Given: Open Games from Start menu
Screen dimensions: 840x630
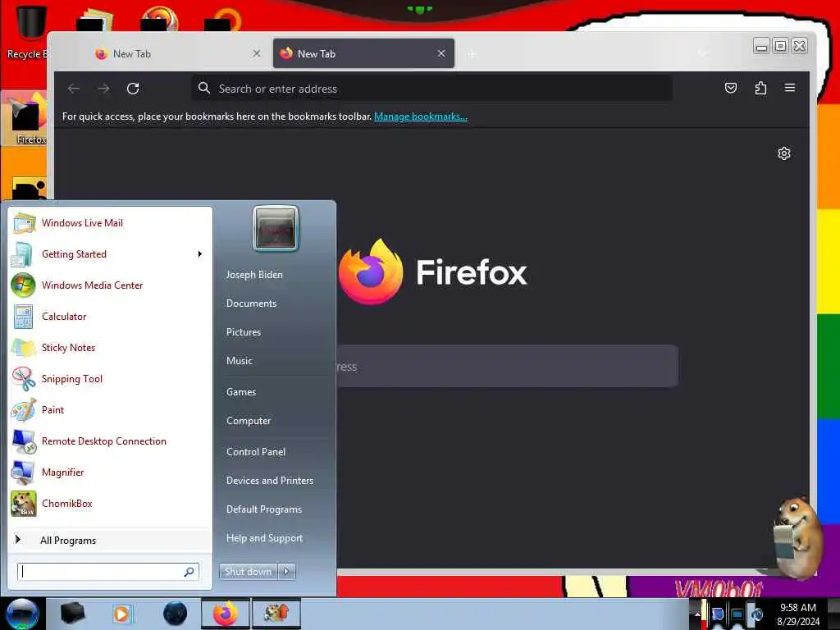Looking at the screenshot, I should pos(241,392).
